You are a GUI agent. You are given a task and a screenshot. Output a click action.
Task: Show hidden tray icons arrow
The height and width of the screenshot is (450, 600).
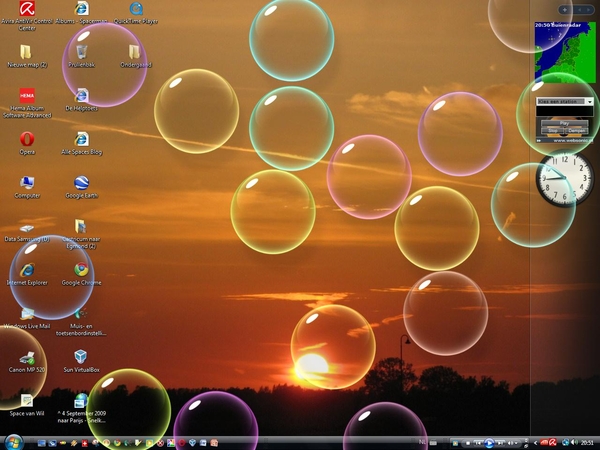535,443
